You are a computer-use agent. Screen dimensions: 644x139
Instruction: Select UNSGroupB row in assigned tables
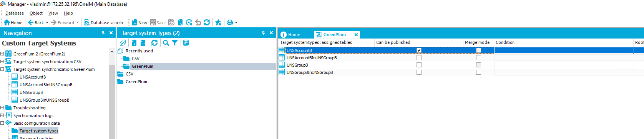coord(297,65)
